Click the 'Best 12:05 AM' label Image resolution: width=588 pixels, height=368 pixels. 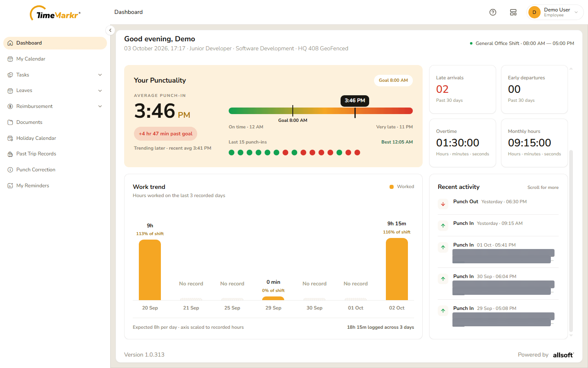pyautogui.click(x=397, y=142)
